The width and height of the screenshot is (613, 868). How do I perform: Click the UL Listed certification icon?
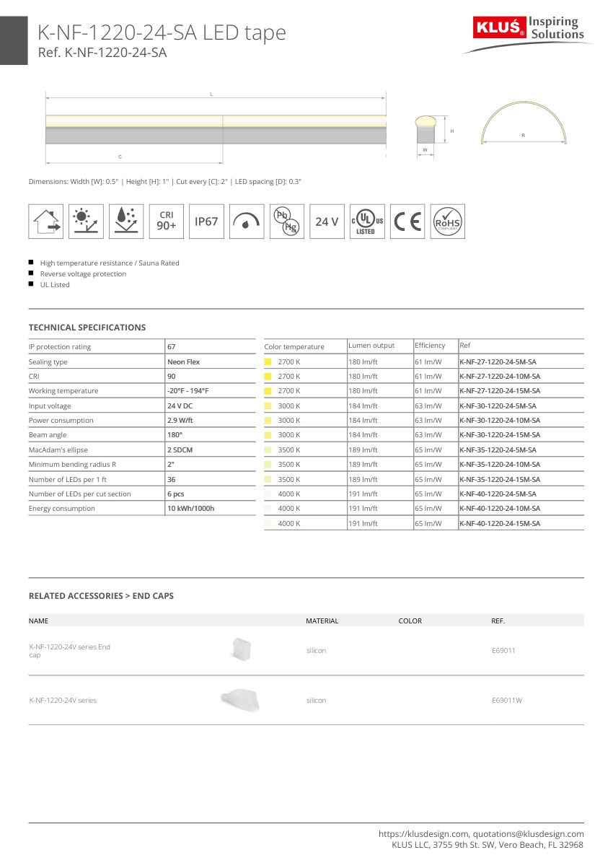(x=367, y=222)
